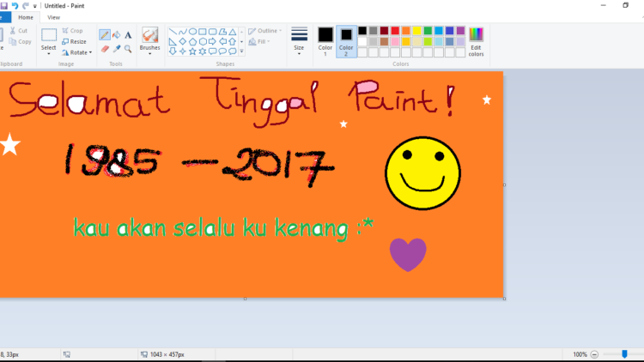Click the Cut button
644x362 pixels.
tap(19, 31)
